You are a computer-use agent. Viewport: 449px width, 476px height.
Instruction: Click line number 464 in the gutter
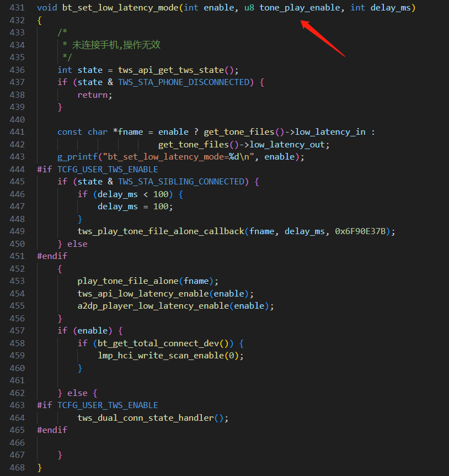pyautogui.click(x=17, y=418)
